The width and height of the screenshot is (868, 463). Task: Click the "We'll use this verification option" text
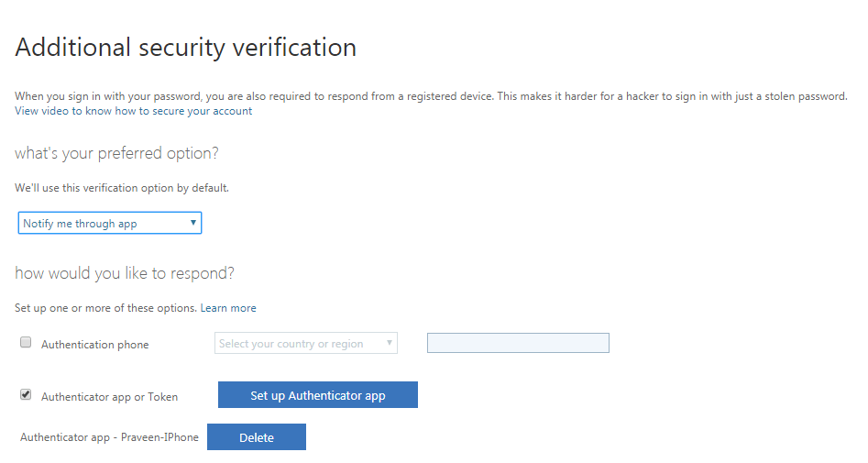pyautogui.click(x=122, y=188)
